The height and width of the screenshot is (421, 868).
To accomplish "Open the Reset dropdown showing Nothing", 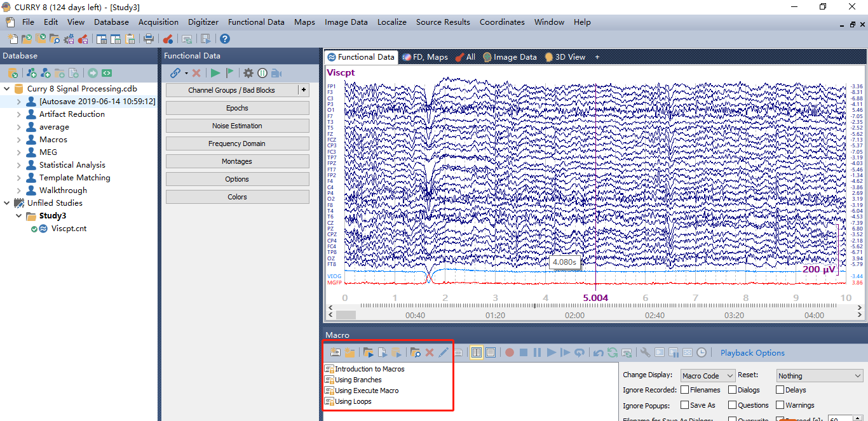I will [x=819, y=376].
